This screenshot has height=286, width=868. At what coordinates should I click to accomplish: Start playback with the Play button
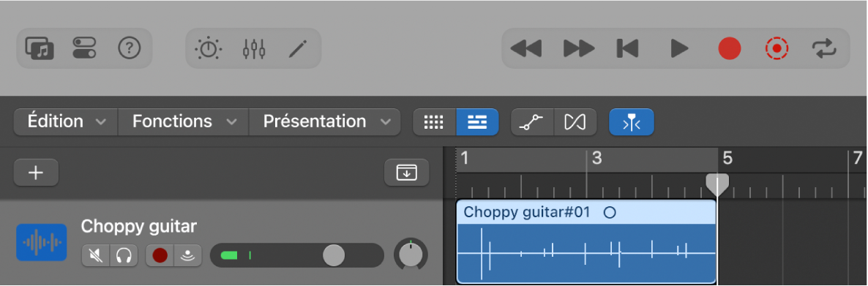(678, 49)
